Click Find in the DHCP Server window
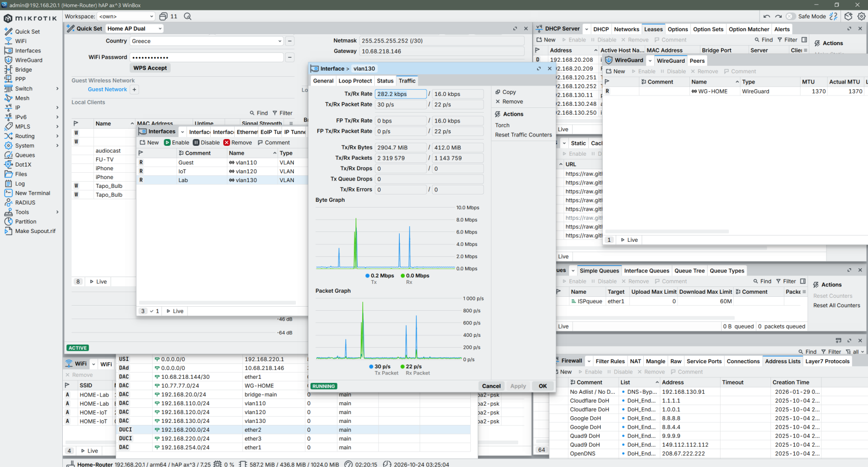 tap(763, 40)
